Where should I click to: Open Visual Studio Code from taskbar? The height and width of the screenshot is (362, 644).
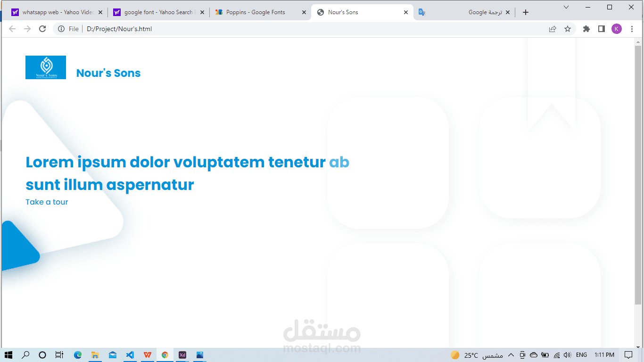[x=130, y=355]
